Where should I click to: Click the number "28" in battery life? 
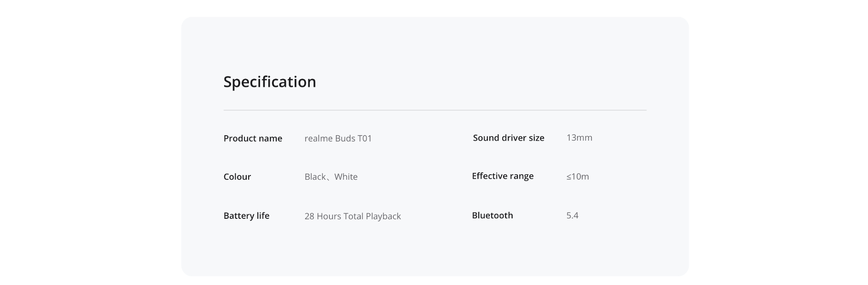coord(309,217)
